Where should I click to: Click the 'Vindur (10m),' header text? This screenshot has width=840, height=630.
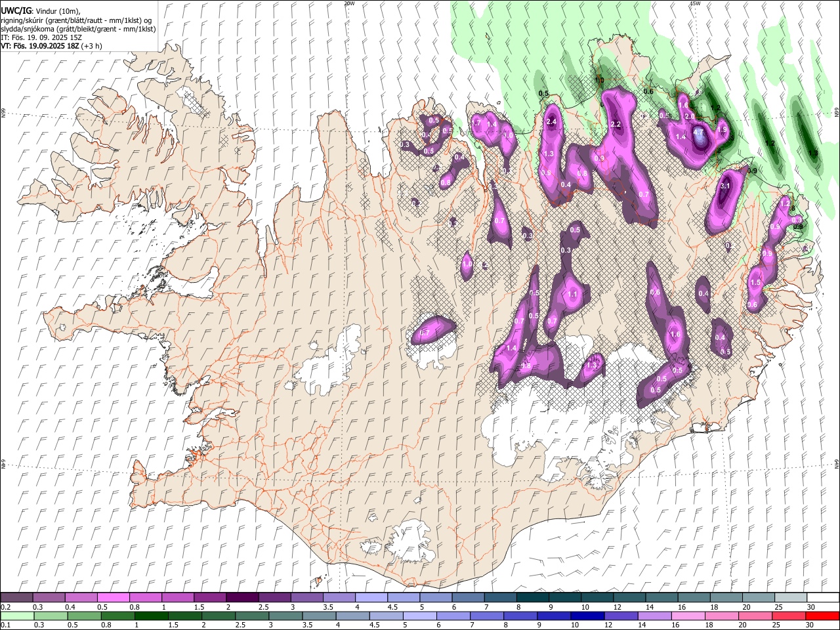click(58, 10)
